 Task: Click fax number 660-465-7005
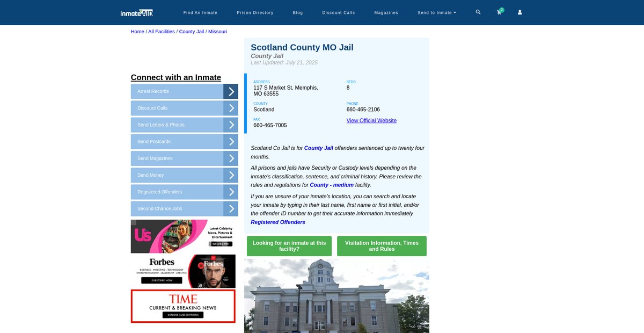click(x=270, y=125)
